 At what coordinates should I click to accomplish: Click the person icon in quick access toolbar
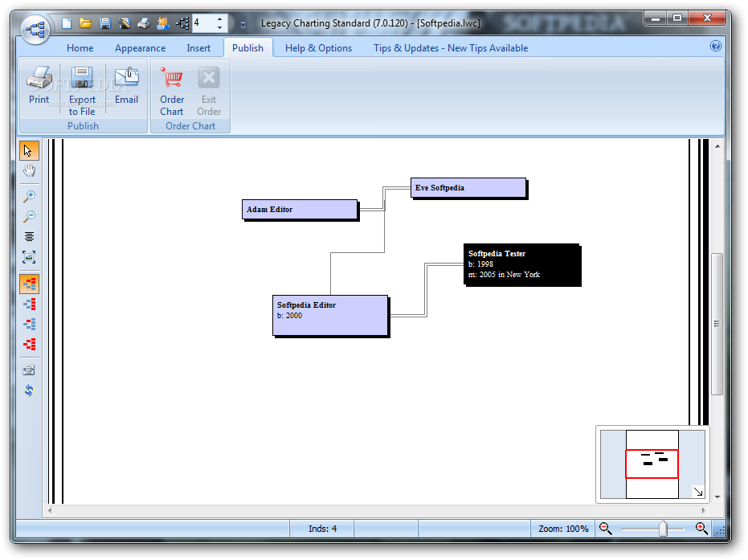pos(163,22)
